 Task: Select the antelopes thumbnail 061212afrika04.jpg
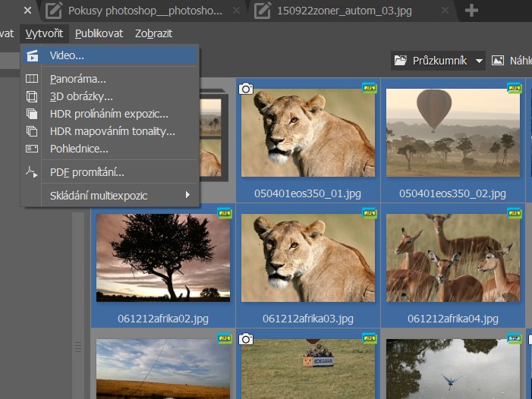click(452, 258)
